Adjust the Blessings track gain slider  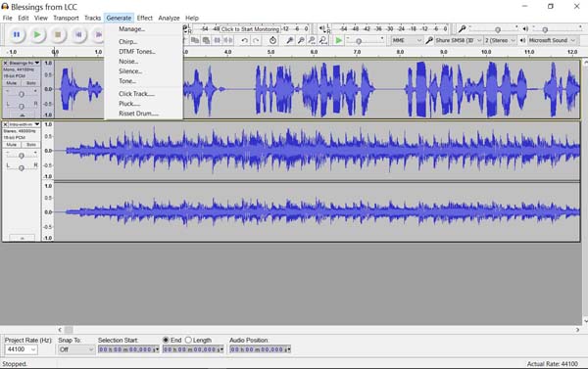[x=22, y=94]
